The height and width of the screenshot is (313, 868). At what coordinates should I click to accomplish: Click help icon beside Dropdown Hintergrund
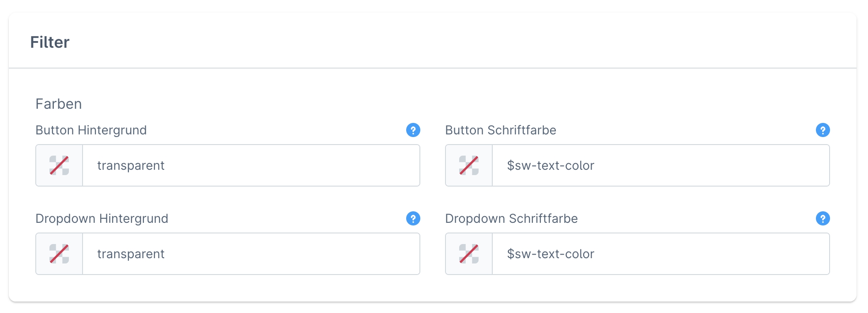(x=413, y=218)
